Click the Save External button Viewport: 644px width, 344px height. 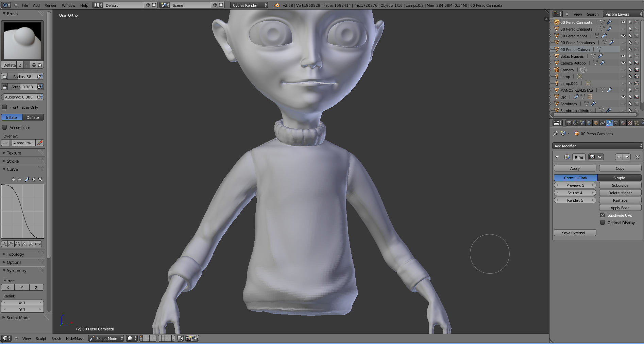click(x=575, y=233)
